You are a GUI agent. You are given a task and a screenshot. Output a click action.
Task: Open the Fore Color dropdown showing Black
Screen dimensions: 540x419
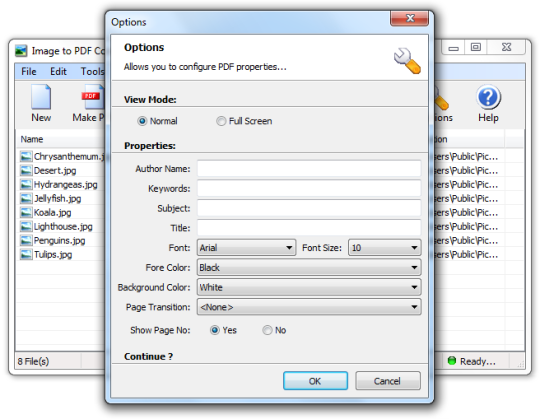[x=309, y=268]
